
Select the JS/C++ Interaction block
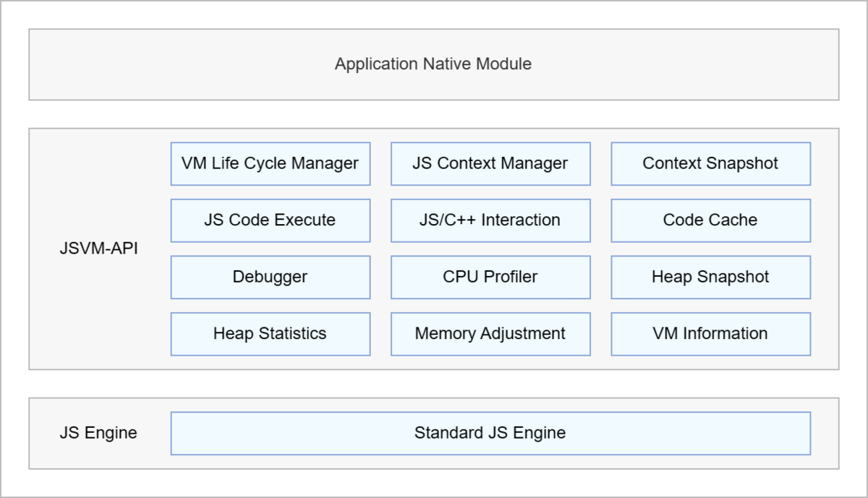(490, 220)
